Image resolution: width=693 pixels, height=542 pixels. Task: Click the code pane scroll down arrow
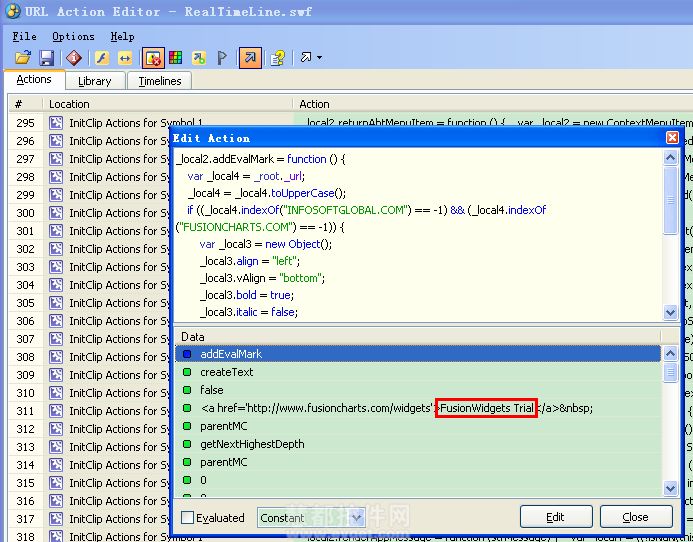pos(670,312)
